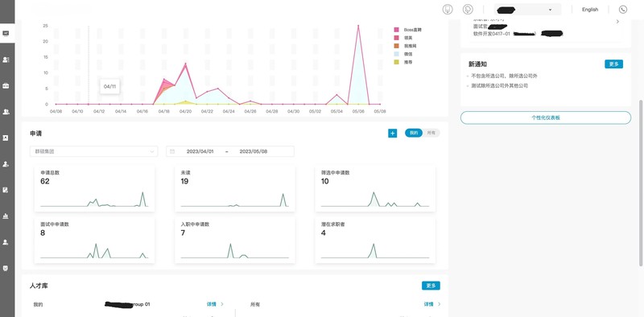Click the 个性化仪表板 button

point(546,117)
